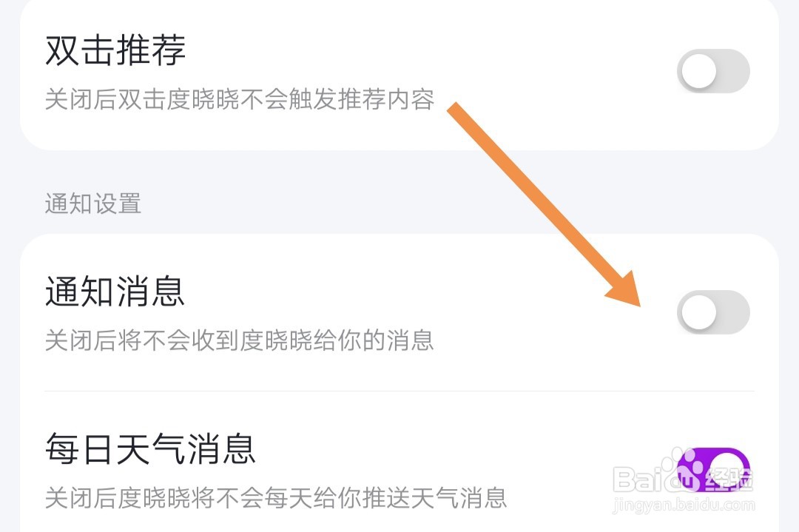The image size is (799, 532).
Task: Click the orange arrow head
Action: (x=626, y=291)
